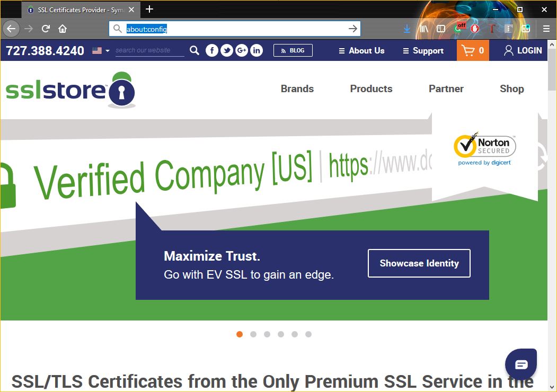Click the 727.388.4240 phone number
The width and height of the screenshot is (557, 392).
point(45,51)
